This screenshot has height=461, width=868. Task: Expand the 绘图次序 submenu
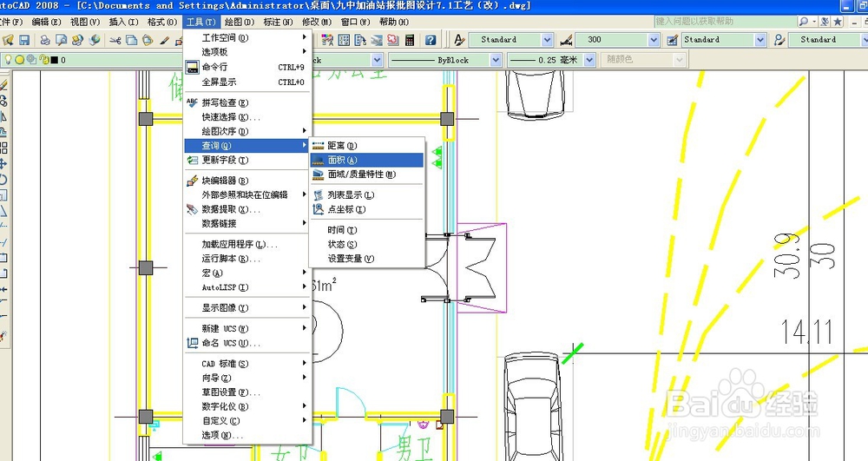point(247,131)
